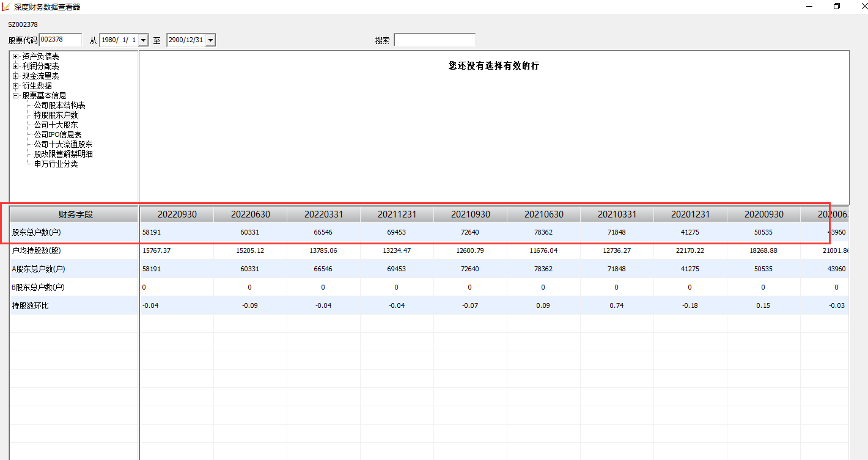Open 持股股东户数 in the tree
The height and width of the screenshot is (460, 868).
56,115
